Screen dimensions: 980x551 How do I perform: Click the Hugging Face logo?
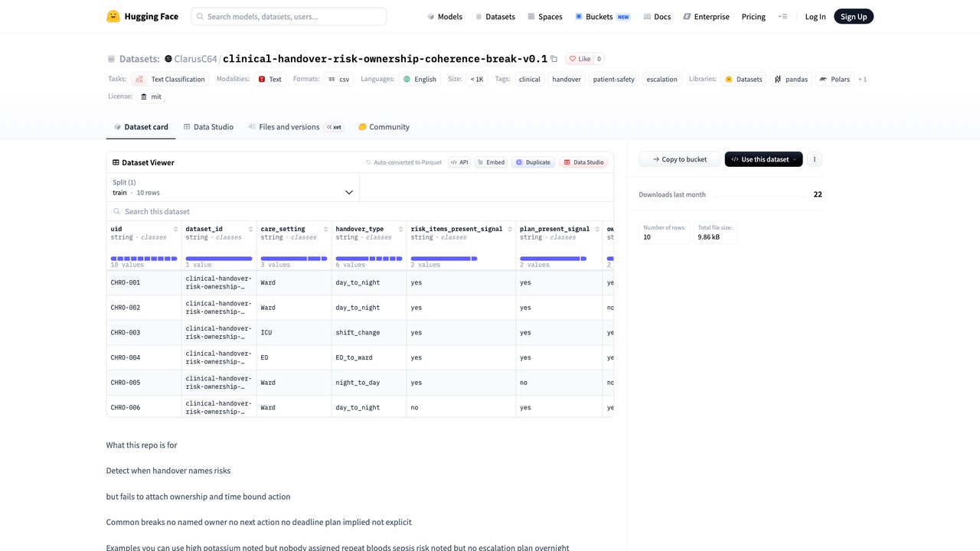[142, 16]
